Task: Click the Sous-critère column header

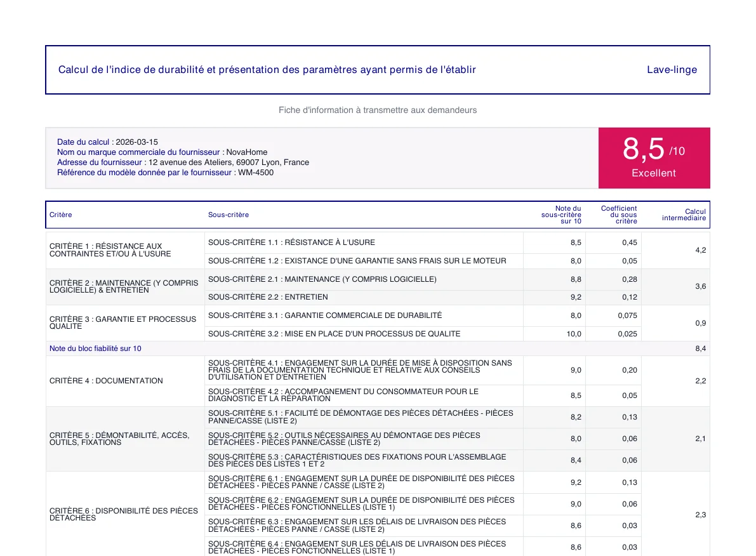Action: [229, 215]
